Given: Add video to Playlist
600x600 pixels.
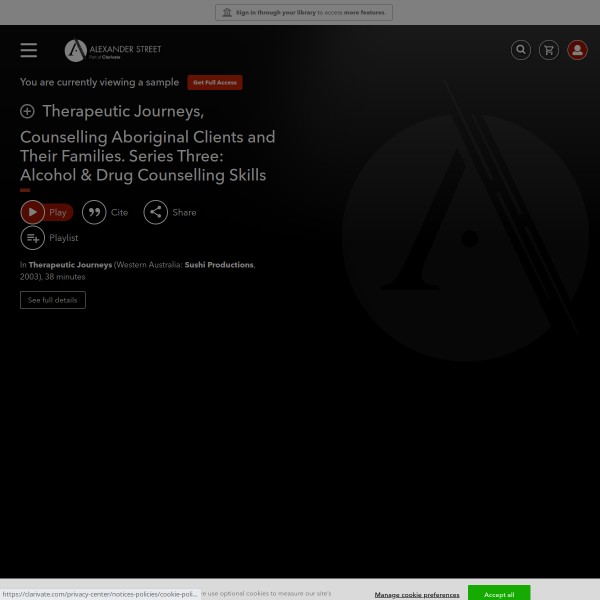Looking at the screenshot, I should pyautogui.click(x=33, y=238).
